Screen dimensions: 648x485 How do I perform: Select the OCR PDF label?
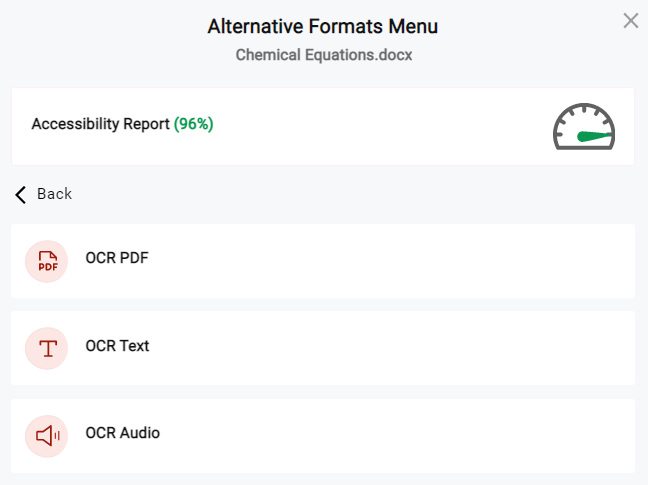(117, 258)
